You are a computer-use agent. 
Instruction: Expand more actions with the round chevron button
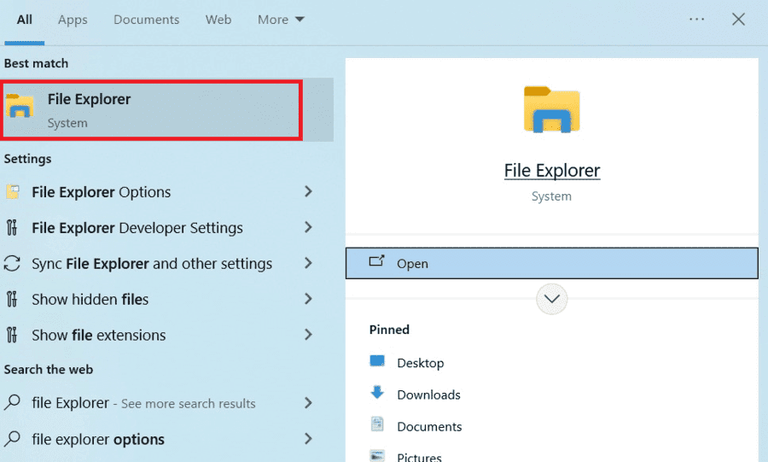click(x=552, y=299)
